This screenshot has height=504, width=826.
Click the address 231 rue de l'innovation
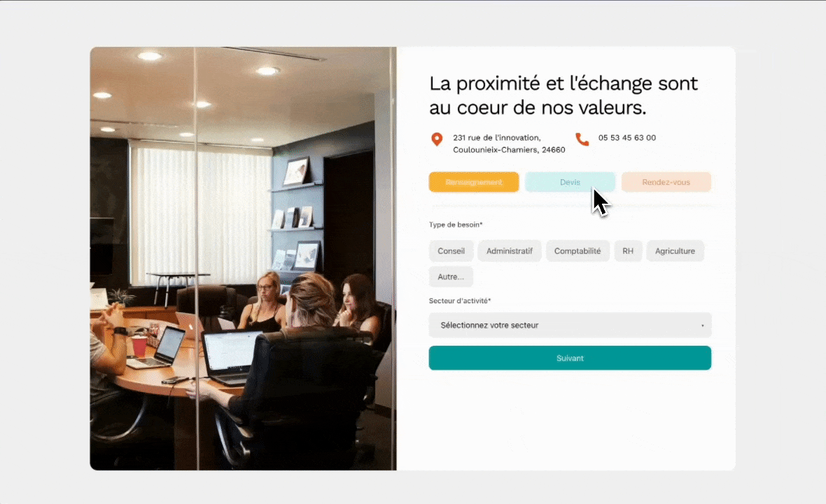click(x=497, y=137)
